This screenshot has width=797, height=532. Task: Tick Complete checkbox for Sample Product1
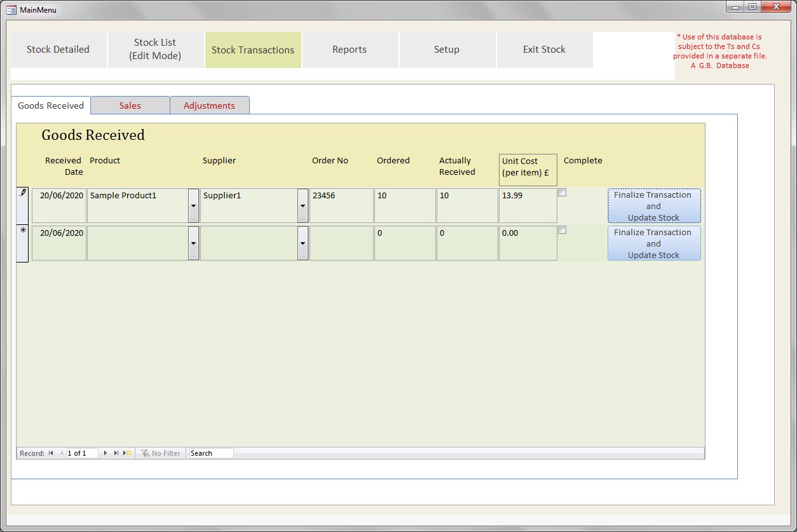[x=562, y=193]
